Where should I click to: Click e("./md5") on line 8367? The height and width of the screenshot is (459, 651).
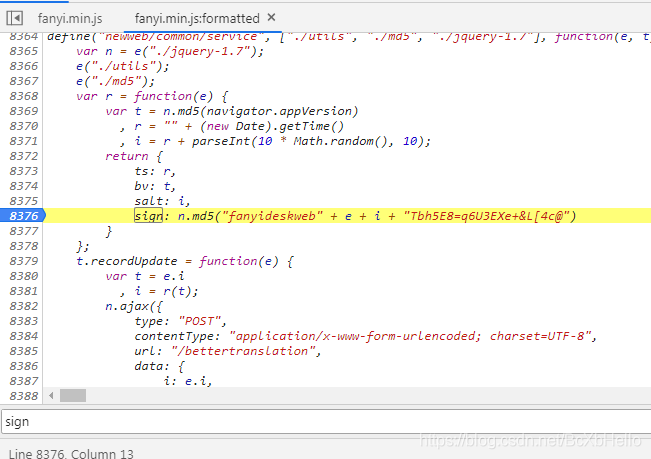(115, 81)
